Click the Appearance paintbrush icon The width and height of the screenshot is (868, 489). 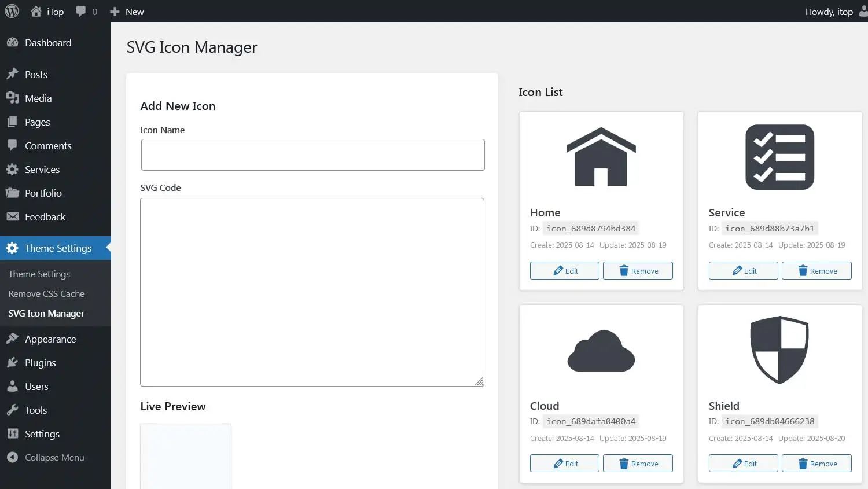tap(12, 339)
